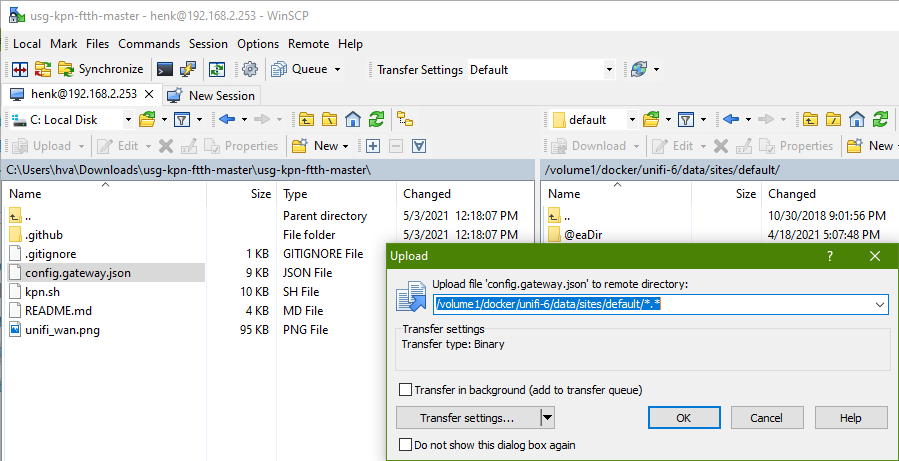899x461 pixels.
Task: Expand the Queue dropdown arrow
Action: tap(337, 69)
